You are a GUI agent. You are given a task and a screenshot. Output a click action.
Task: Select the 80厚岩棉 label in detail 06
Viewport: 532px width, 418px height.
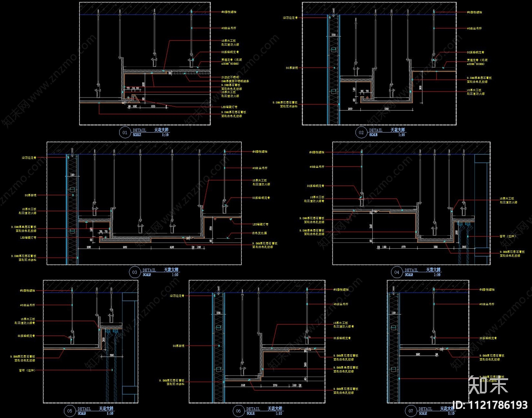tap(178, 346)
